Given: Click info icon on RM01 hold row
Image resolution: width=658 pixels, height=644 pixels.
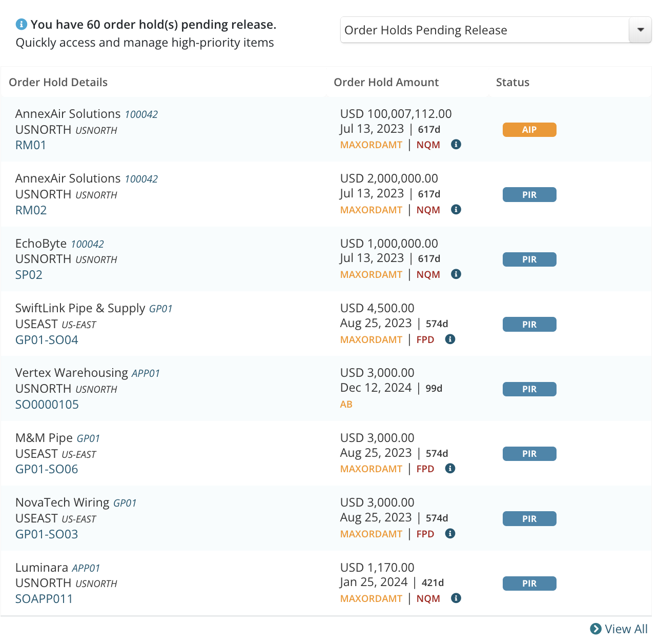Looking at the screenshot, I should coord(456,145).
